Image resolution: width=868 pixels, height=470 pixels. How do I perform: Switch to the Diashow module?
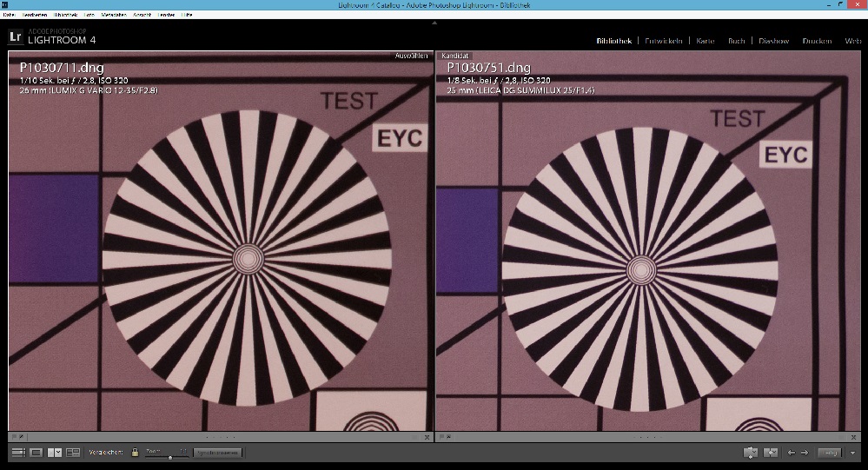774,41
